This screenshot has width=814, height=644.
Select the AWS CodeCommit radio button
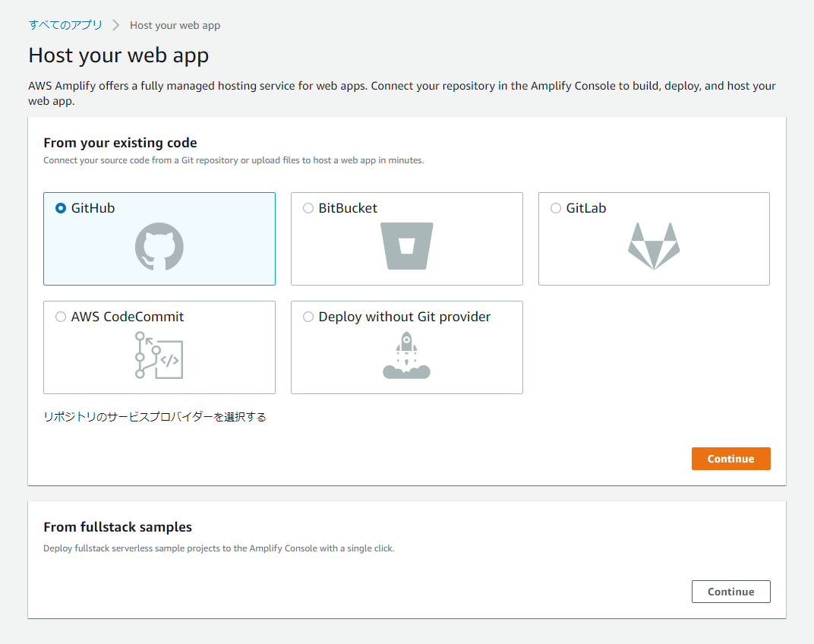tap(61, 317)
